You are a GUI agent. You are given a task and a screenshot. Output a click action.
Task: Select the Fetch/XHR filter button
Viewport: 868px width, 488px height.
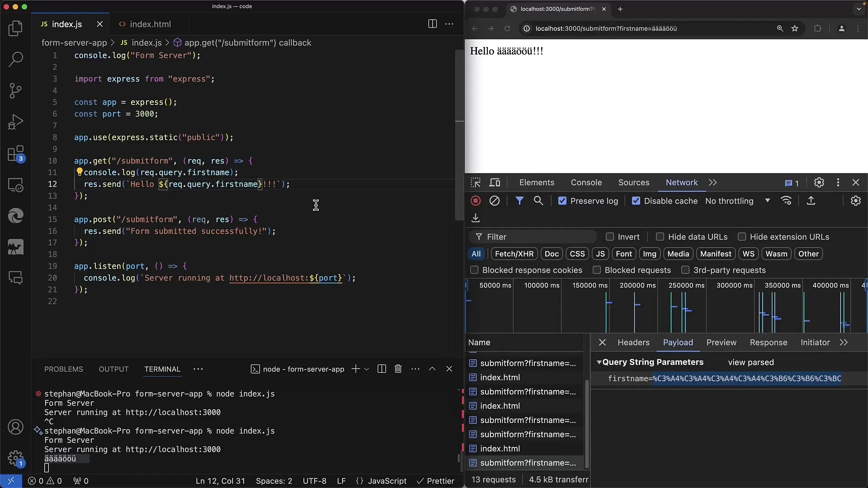pos(514,253)
